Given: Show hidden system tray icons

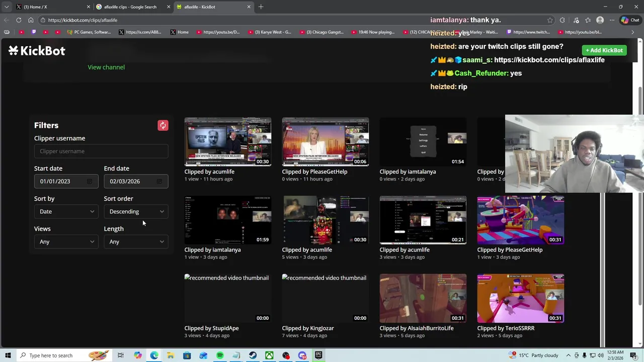Looking at the screenshot, I should pyautogui.click(x=568, y=355).
